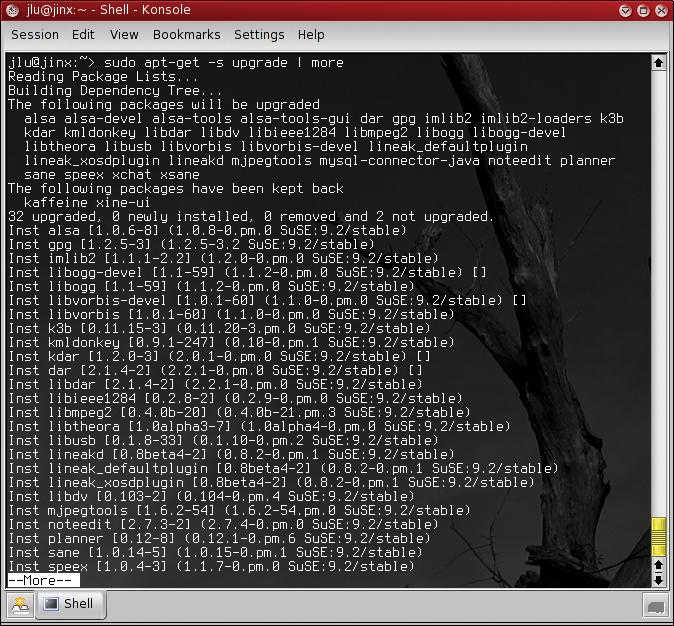Click the terminal icon on Shell tab
The image size is (674, 626).
click(51, 604)
